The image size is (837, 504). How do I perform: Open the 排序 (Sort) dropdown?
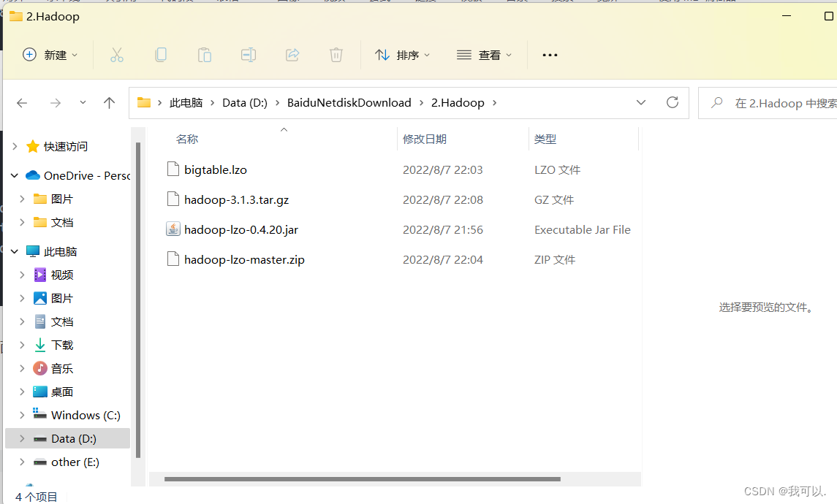point(403,55)
